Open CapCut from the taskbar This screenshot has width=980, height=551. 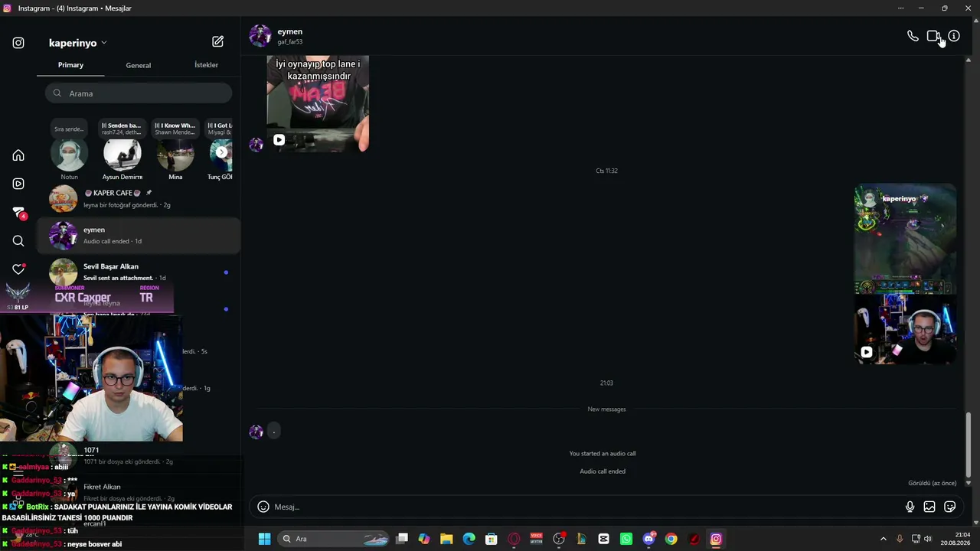604,539
